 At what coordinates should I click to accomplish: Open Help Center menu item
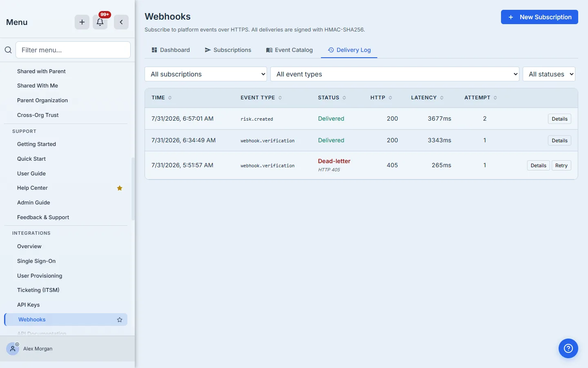(66, 188)
